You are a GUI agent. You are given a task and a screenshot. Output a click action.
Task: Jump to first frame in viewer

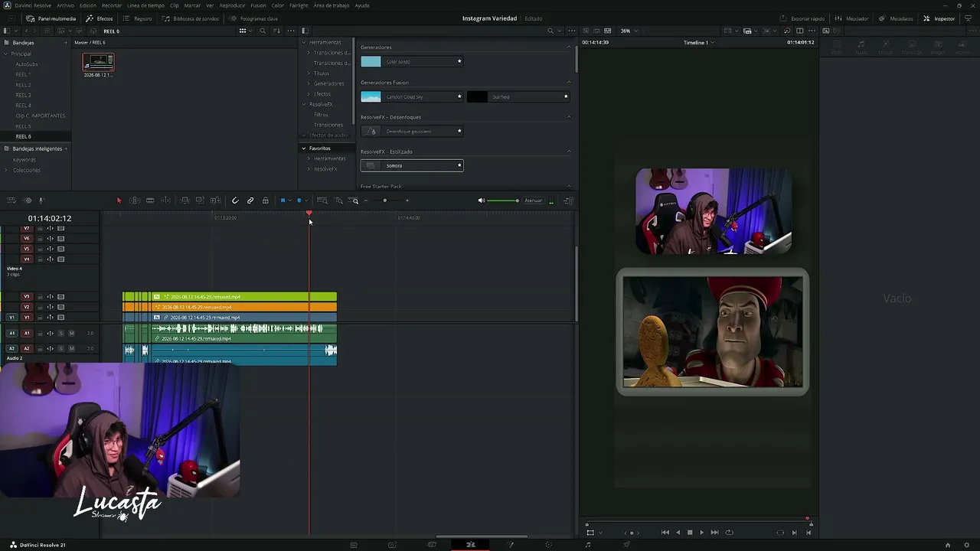665,533
